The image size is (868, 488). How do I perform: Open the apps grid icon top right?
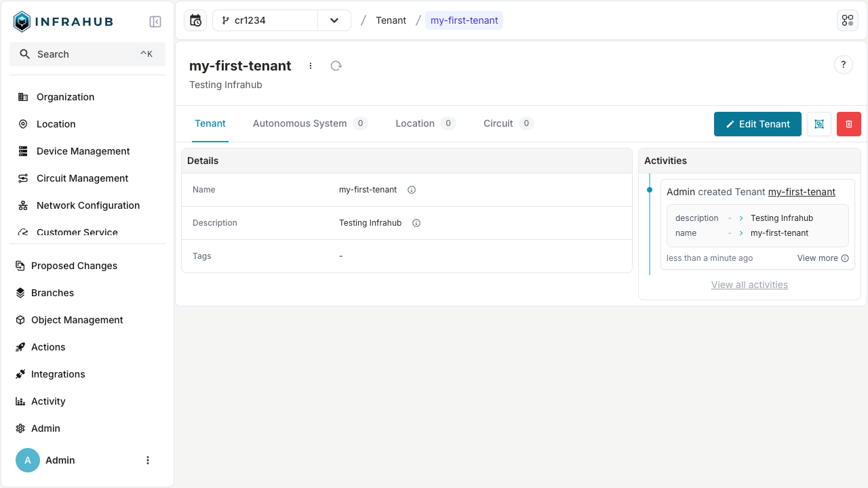click(847, 20)
